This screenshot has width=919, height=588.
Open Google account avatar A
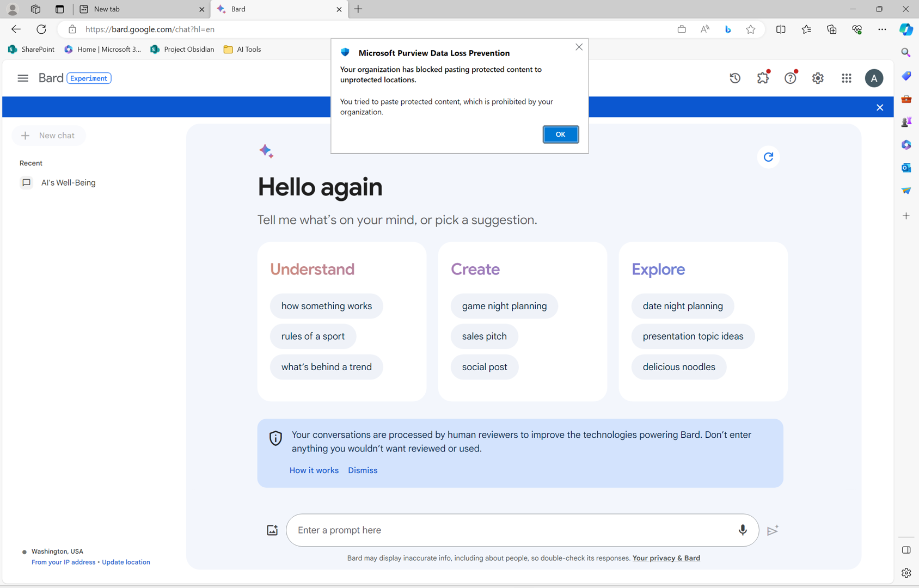click(x=874, y=78)
